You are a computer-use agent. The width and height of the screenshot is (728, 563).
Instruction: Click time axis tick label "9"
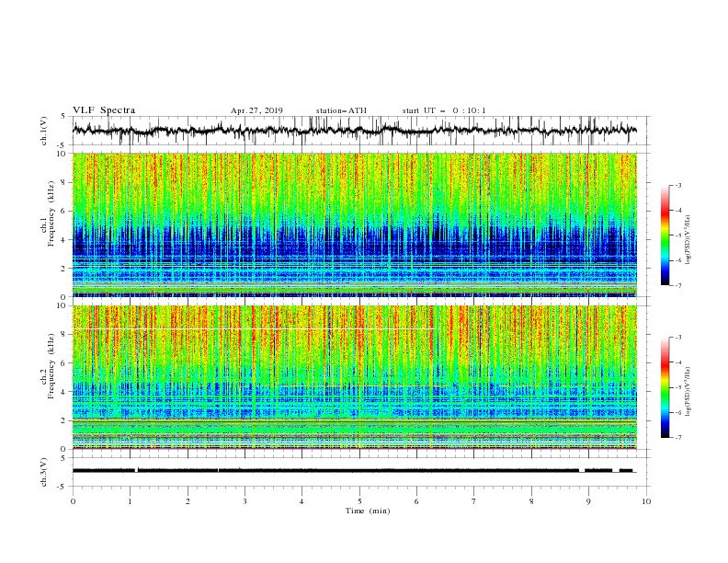coord(588,501)
